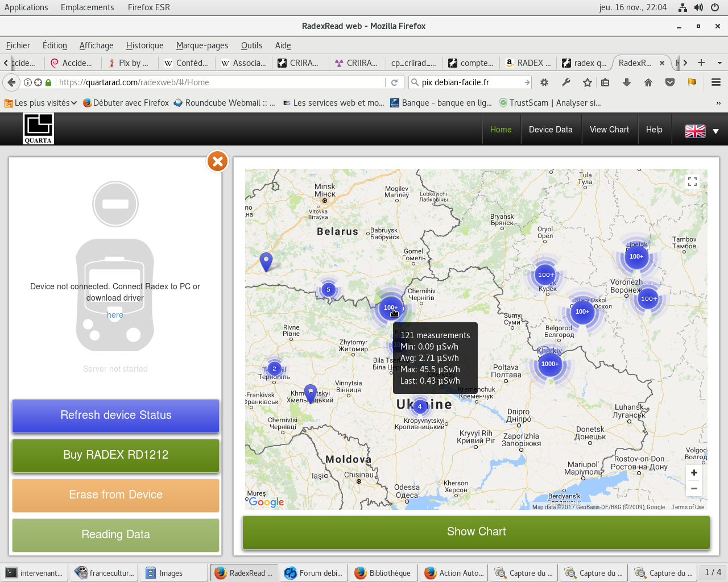The width and height of the screenshot is (728, 582).
Task: Open the cluster marker labeled 4 over Ukraine
Action: pos(420,406)
